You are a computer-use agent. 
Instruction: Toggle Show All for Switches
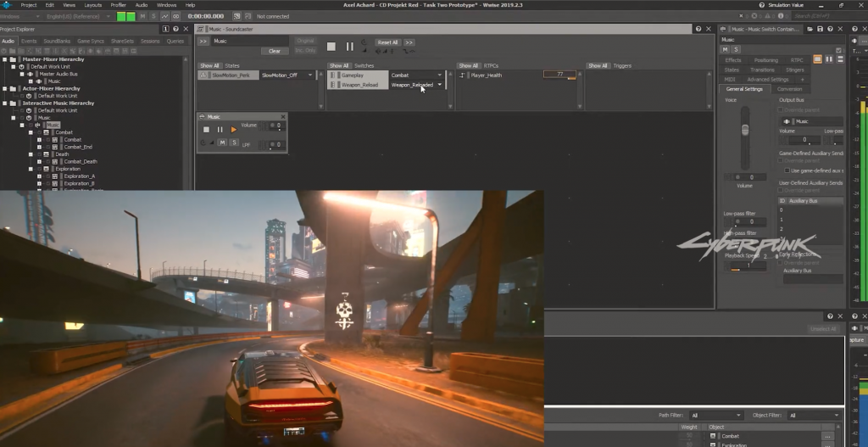coord(339,66)
